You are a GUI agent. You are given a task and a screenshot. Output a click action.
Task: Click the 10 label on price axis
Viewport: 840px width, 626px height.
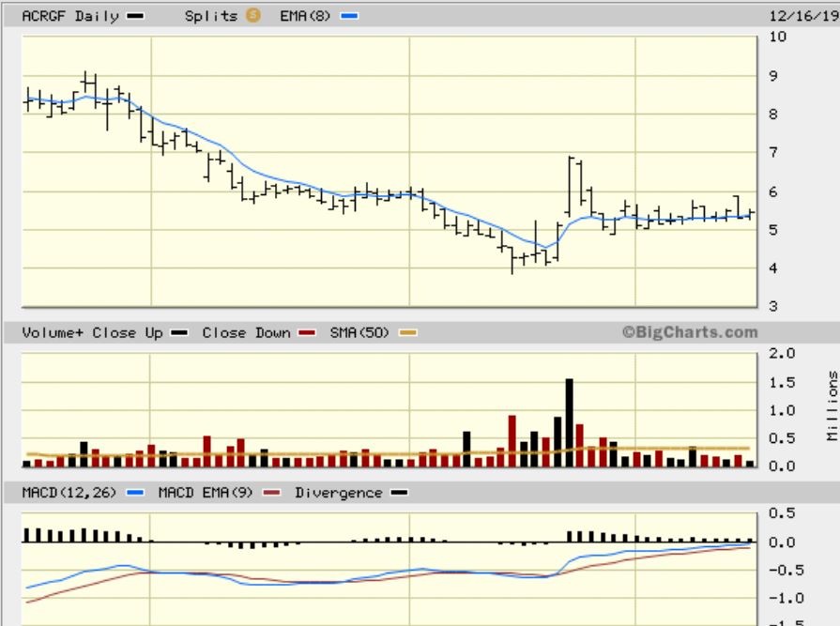click(777, 37)
